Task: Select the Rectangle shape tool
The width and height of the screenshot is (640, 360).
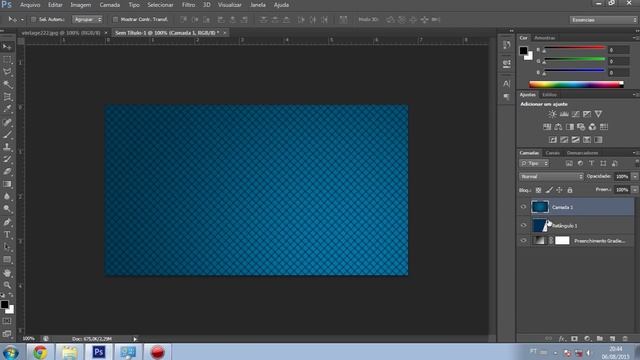Action: (x=7, y=260)
